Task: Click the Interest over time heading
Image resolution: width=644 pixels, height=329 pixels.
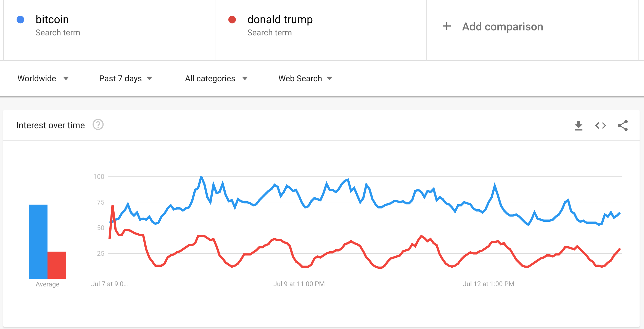Action: point(51,125)
